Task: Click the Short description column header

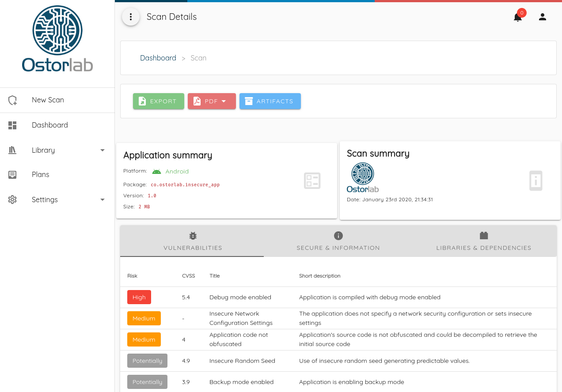Action: click(x=319, y=276)
